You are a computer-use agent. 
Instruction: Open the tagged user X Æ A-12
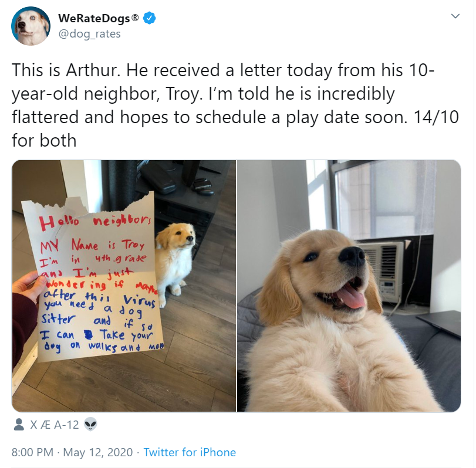click(55, 425)
